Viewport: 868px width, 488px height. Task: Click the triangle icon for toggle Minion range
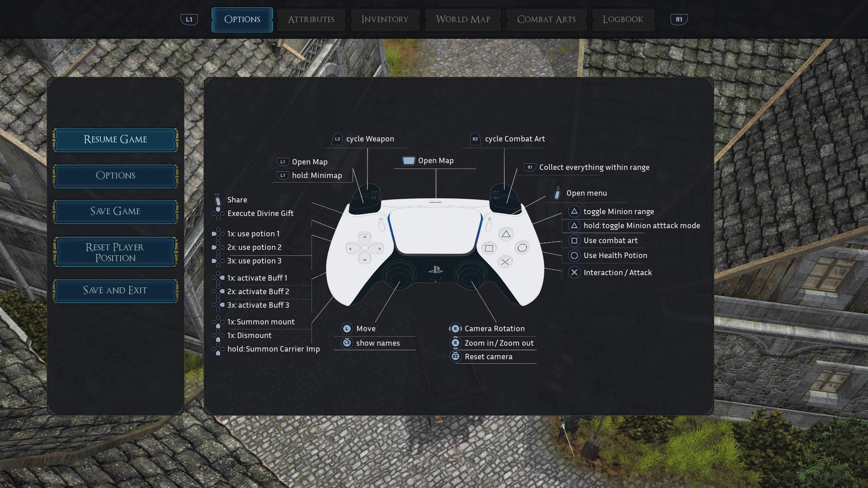574,211
